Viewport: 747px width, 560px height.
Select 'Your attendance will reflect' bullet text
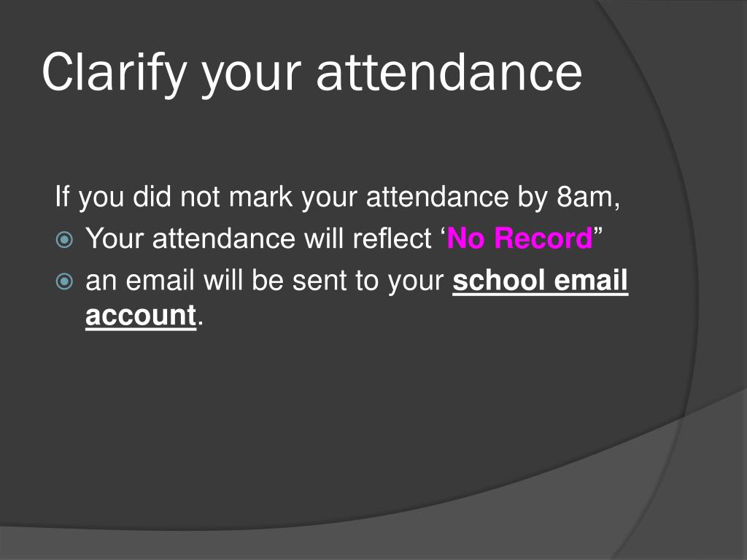click(x=259, y=238)
